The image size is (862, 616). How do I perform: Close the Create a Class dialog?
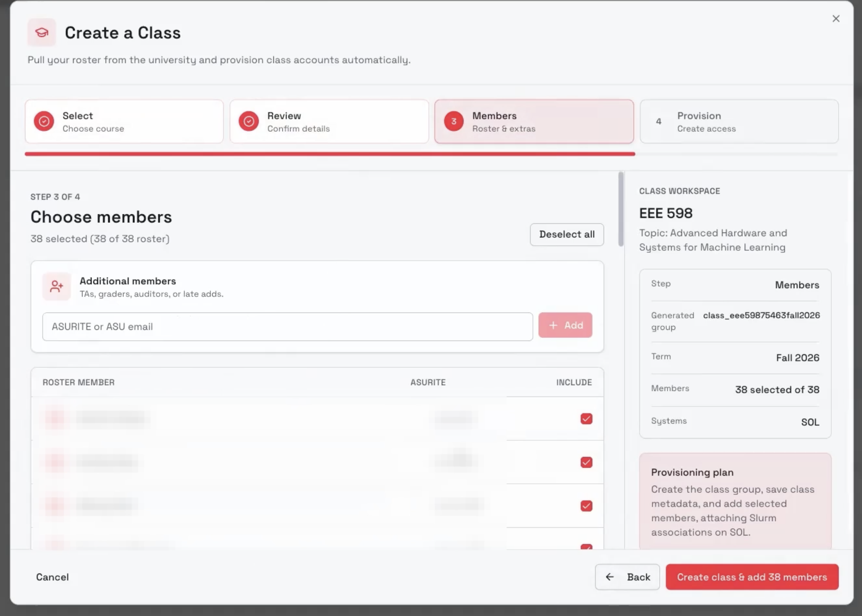click(x=836, y=19)
